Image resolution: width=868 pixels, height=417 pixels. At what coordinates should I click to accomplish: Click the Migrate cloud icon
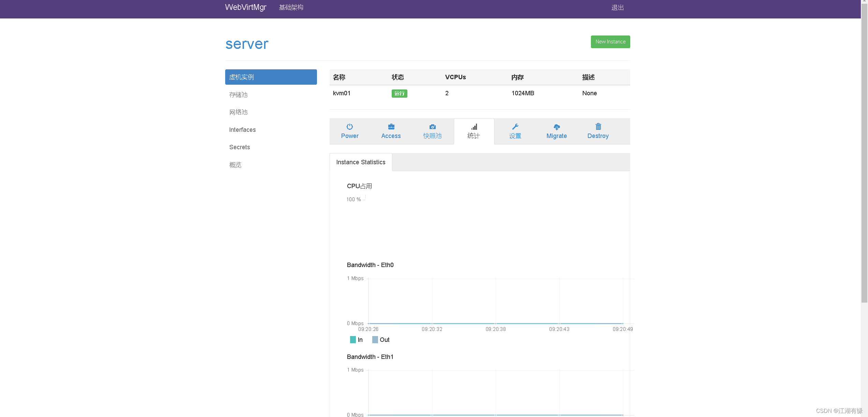tap(556, 127)
